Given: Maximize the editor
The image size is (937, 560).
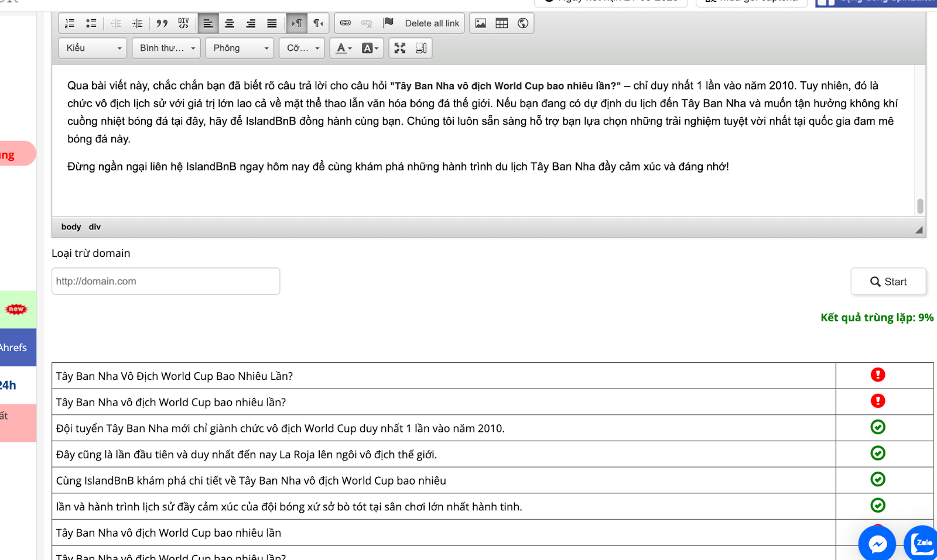Looking at the screenshot, I should tap(400, 48).
